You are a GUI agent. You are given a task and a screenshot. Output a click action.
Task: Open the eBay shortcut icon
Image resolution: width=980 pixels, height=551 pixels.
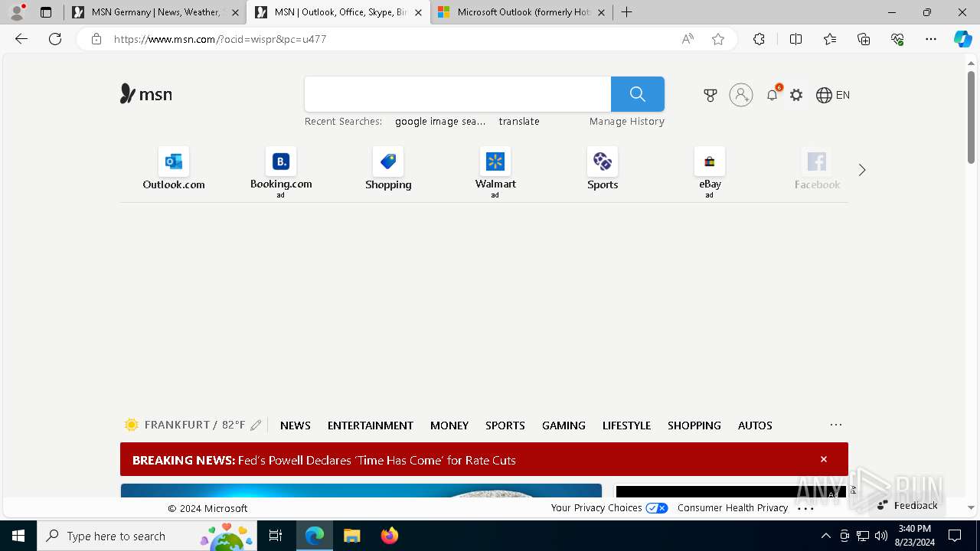tap(710, 161)
